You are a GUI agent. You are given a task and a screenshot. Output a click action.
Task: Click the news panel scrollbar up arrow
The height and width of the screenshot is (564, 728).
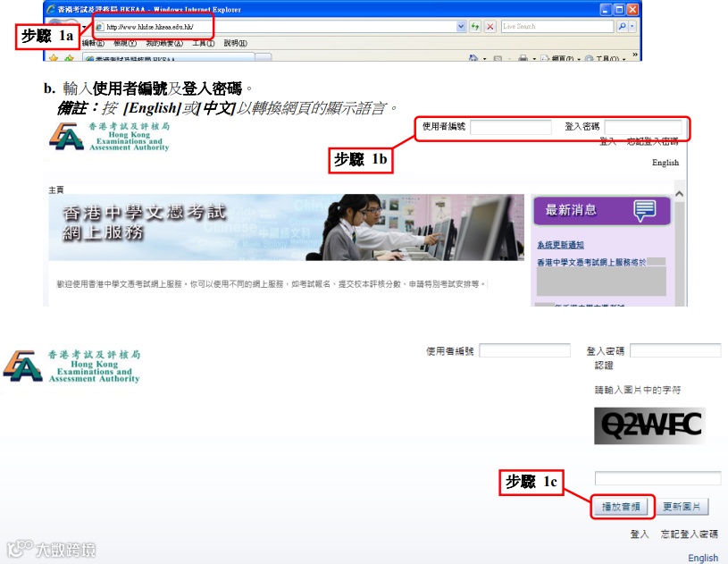(x=679, y=194)
